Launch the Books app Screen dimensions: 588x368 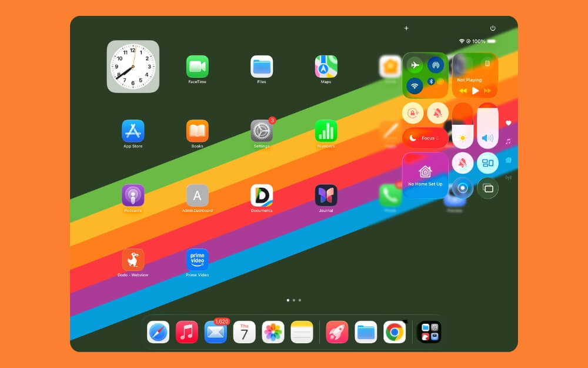(x=197, y=131)
